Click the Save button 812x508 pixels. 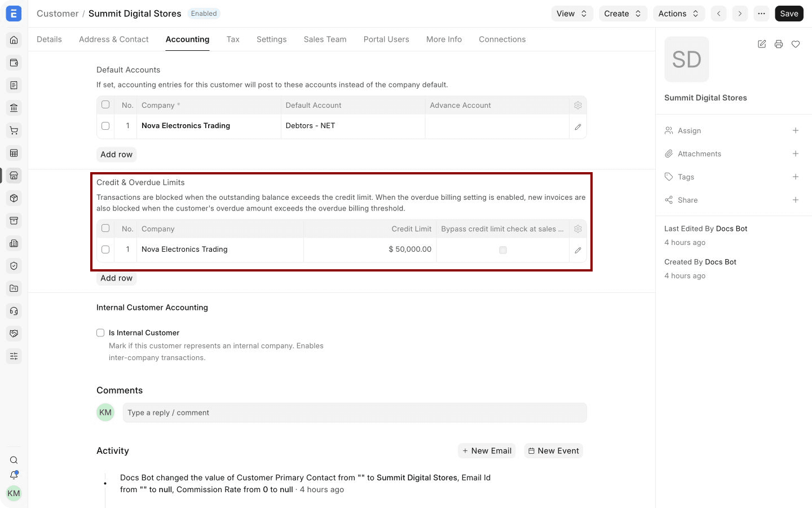click(x=789, y=14)
